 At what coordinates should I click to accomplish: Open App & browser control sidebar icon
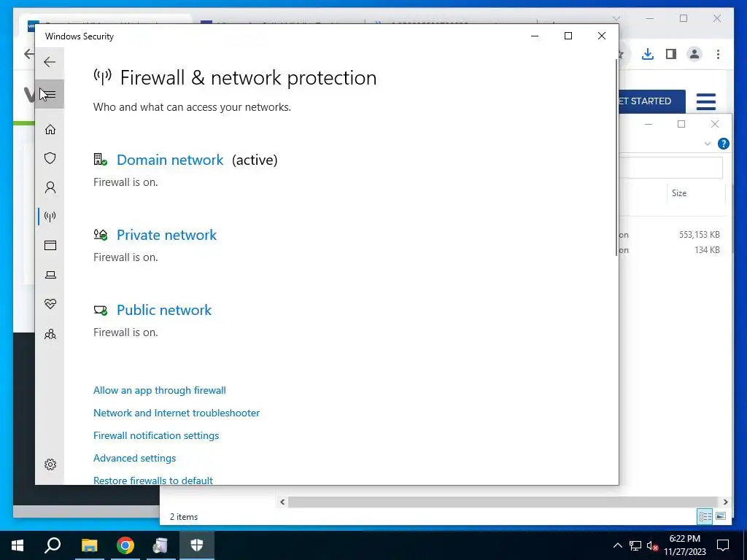click(x=50, y=245)
